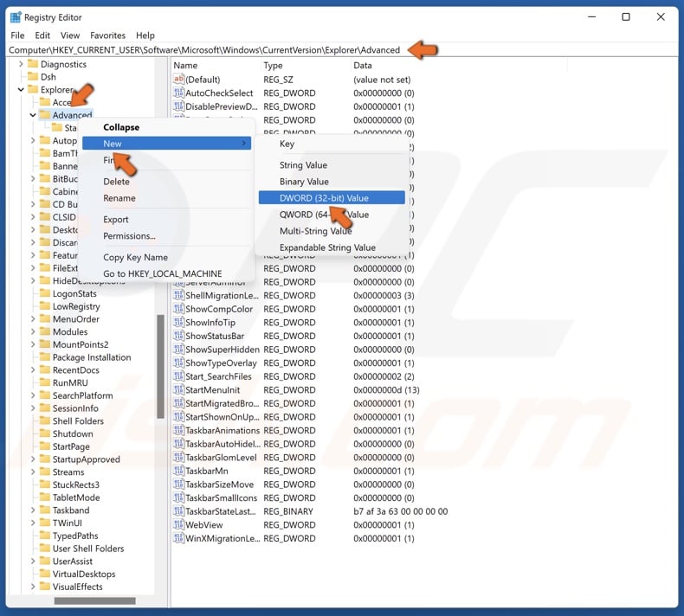684x616 pixels.
Task: Expand the Modules key
Action: coord(33,331)
